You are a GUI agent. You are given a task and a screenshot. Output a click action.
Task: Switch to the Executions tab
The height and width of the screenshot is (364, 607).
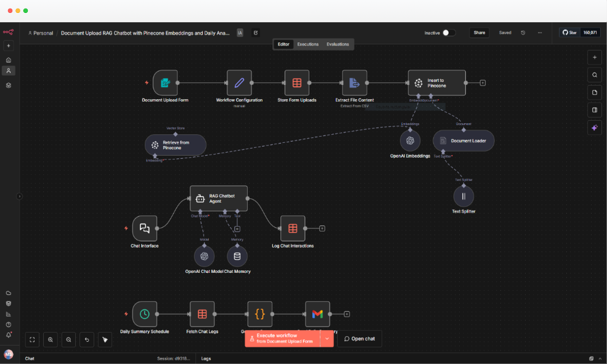(x=308, y=44)
